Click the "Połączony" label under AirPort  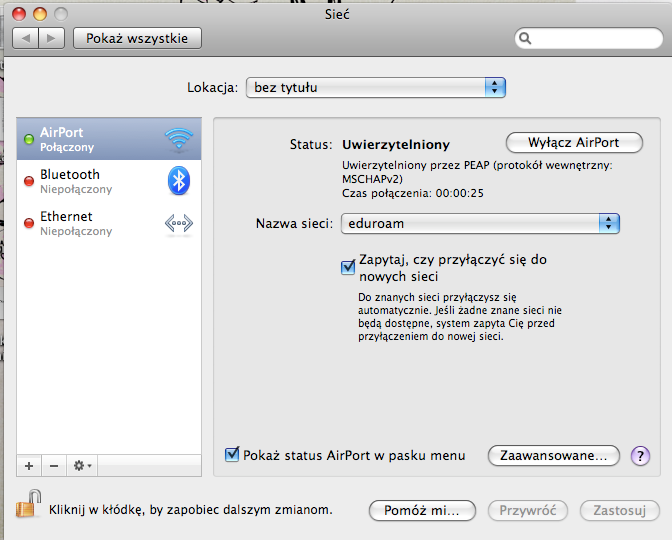[67, 147]
